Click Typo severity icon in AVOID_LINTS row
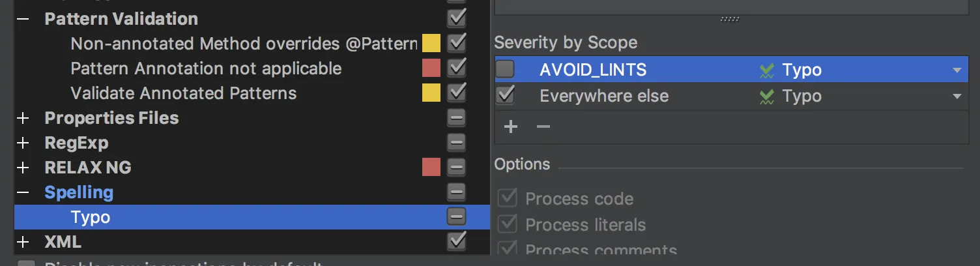980x266 pixels. point(767,70)
